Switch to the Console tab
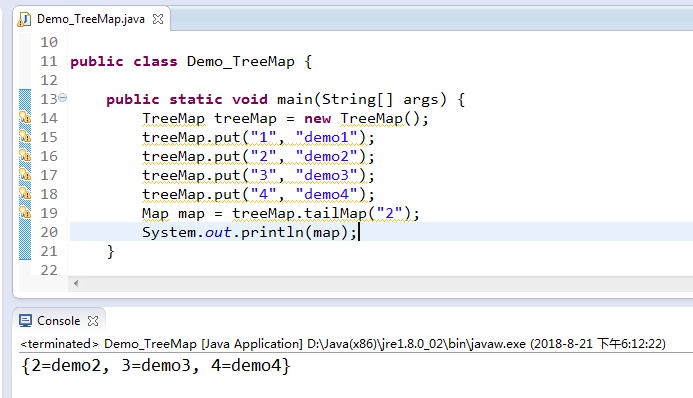Screen dimensions: 693x398 point(58,321)
